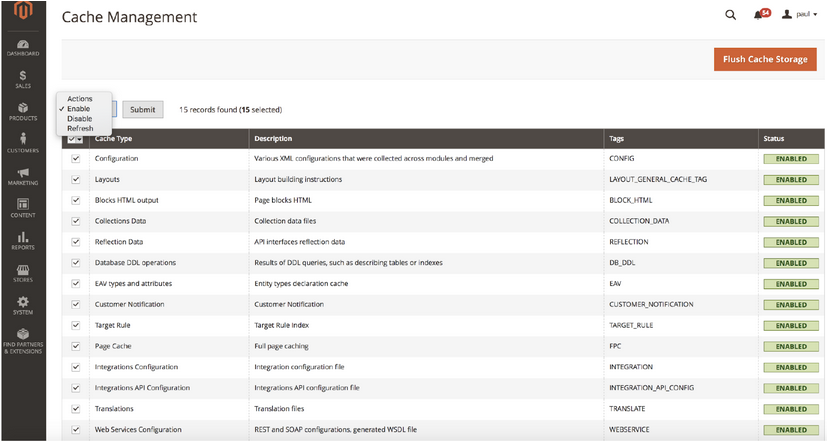Choose Refresh in the actions dropdown
This screenshot has height=441, width=827.
80,128
